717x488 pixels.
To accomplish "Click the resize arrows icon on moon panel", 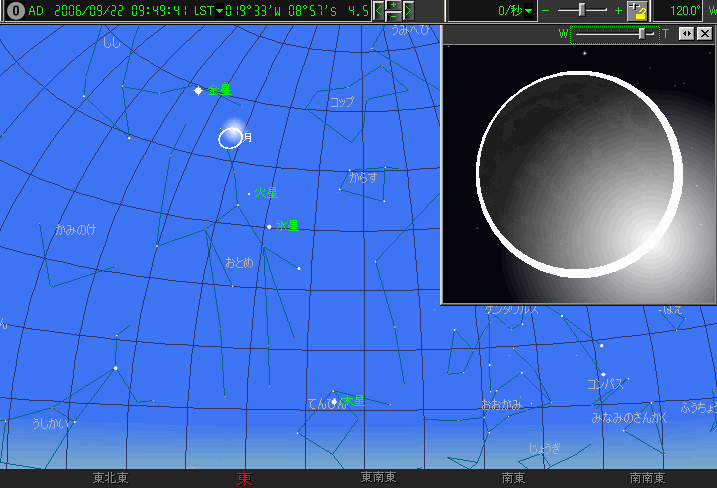I will [686, 34].
